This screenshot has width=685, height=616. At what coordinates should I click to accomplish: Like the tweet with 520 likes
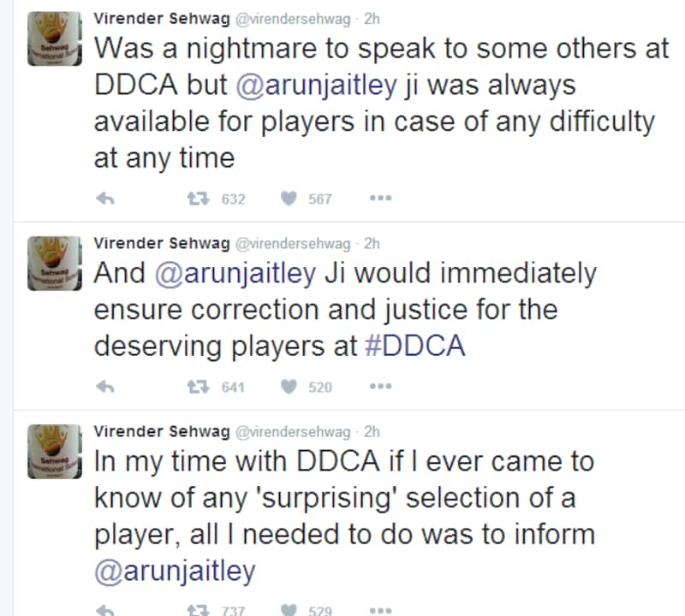click(289, 387)
